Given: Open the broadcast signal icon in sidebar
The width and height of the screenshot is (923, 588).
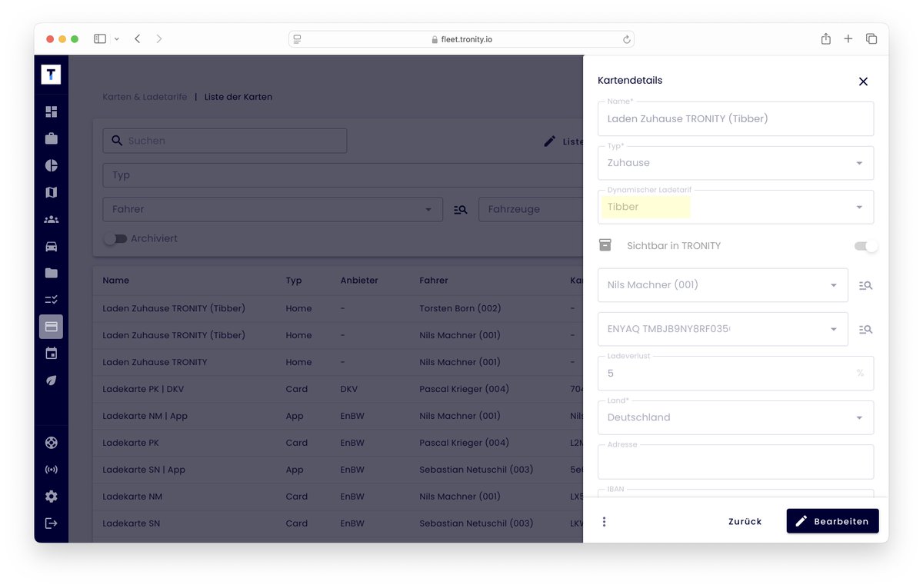Looking at the screenshot, I should (51, 470).
